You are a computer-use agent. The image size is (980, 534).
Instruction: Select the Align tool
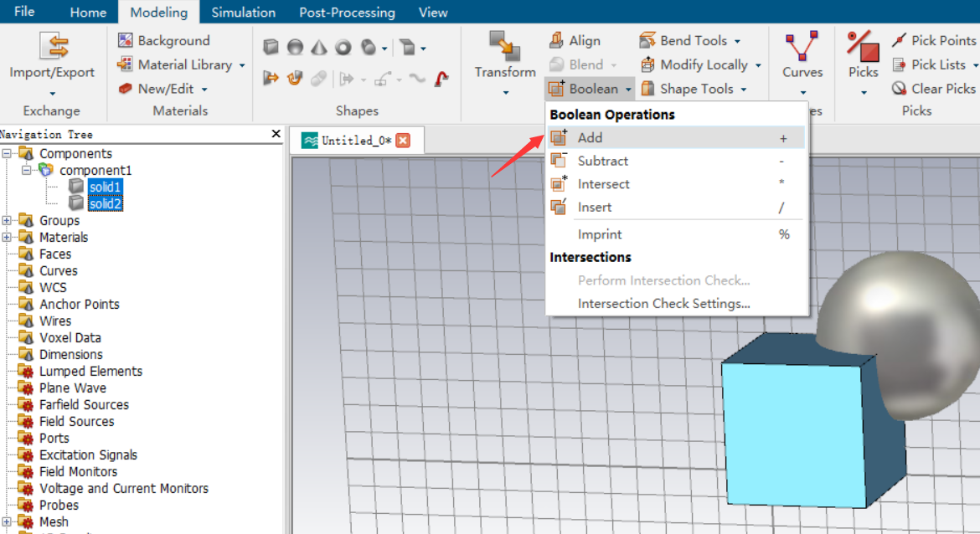pyautogui.click(x=575, y=41)
